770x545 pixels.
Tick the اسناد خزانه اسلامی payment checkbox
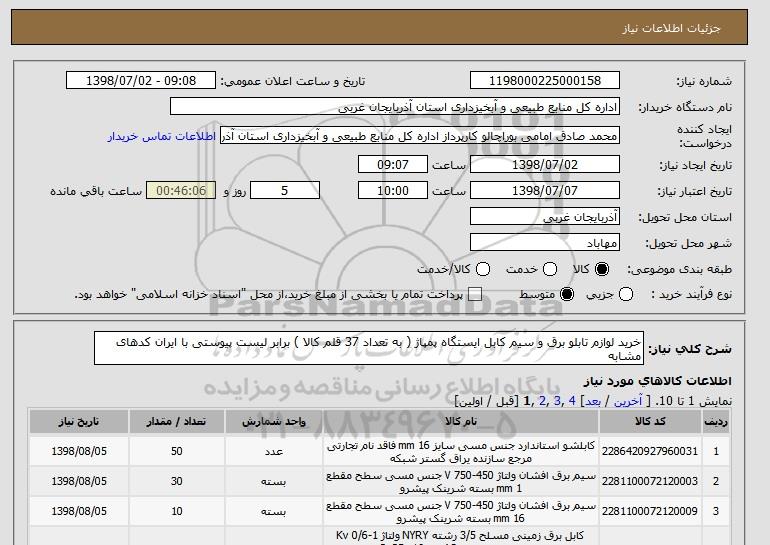click(x=475, y=294)
